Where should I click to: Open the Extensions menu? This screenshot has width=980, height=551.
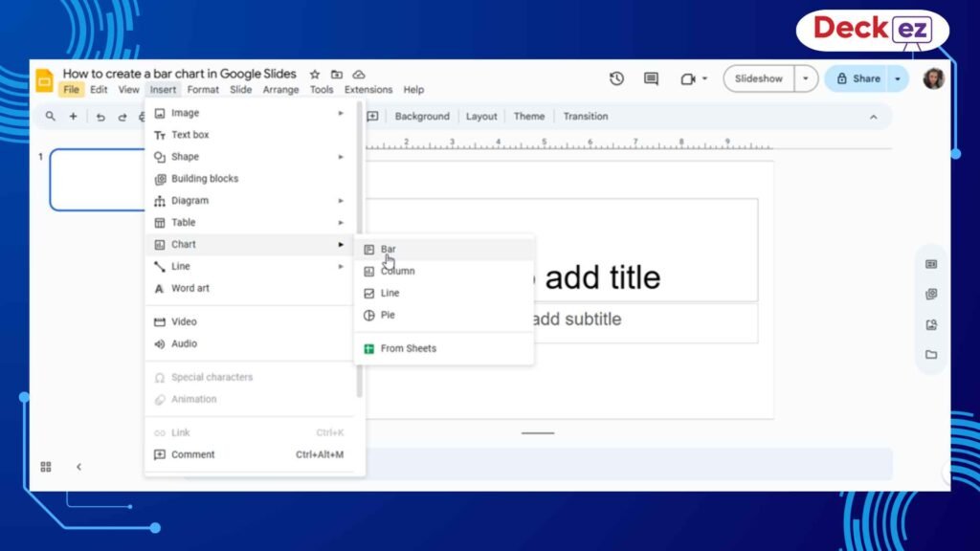click(x=368, y=89)
